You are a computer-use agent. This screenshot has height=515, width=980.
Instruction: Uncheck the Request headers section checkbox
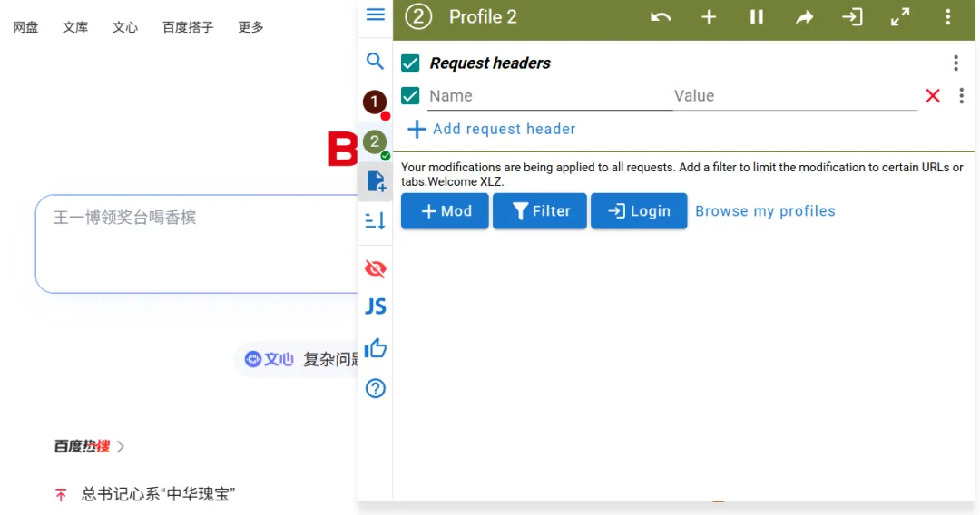click(x=410, y=63)
